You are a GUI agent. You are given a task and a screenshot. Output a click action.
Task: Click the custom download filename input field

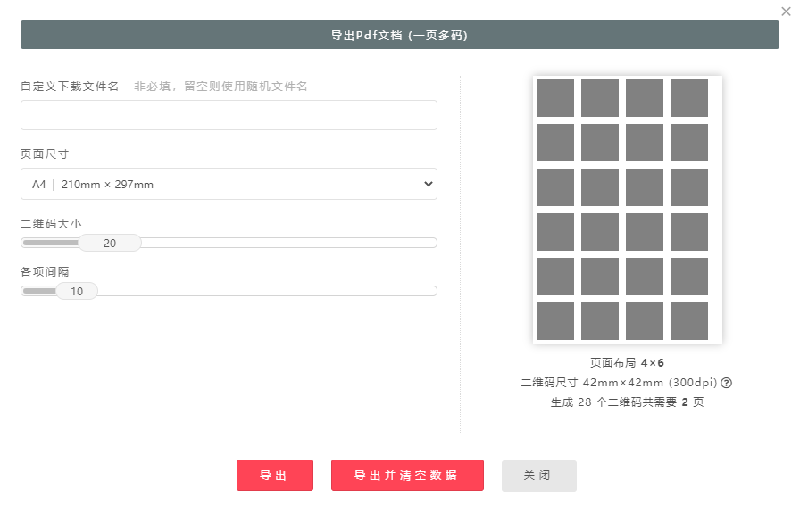point(229,115)
